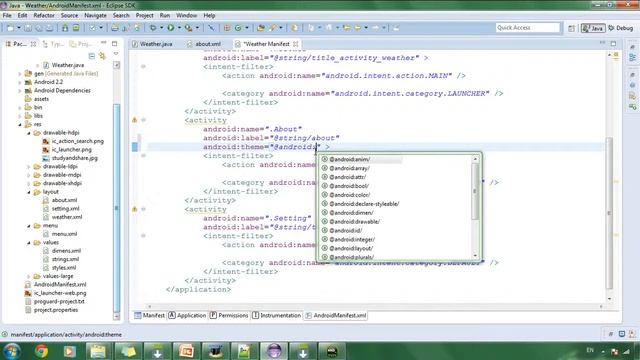Maximize the Package Explorer panel
Image resolution: width=640 pixels, height=360 pixels.
(x=115, y=43)
